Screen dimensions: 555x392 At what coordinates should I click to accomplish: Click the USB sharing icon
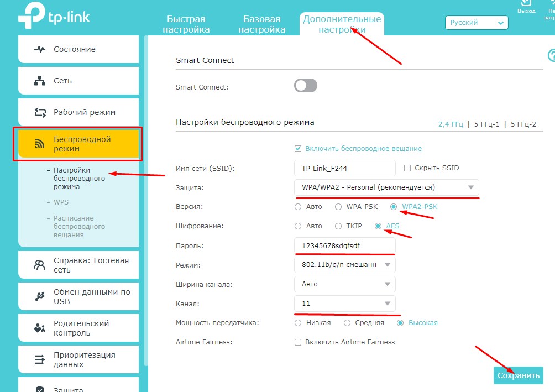click(x=40, y=296)
